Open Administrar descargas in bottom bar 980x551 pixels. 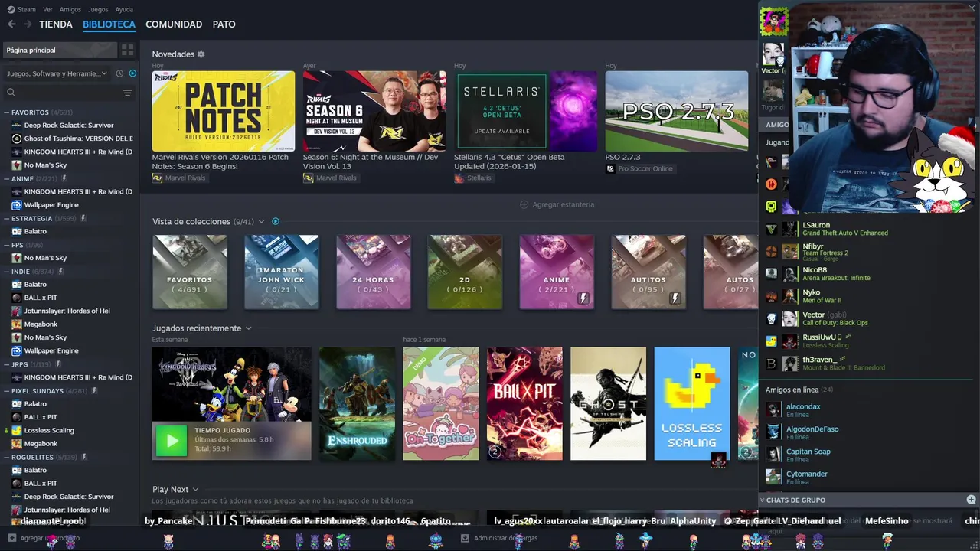coord(499,538)
